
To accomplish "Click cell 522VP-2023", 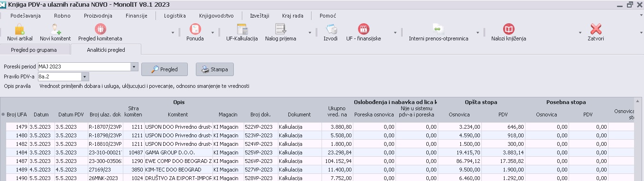I will click(260, 127).
